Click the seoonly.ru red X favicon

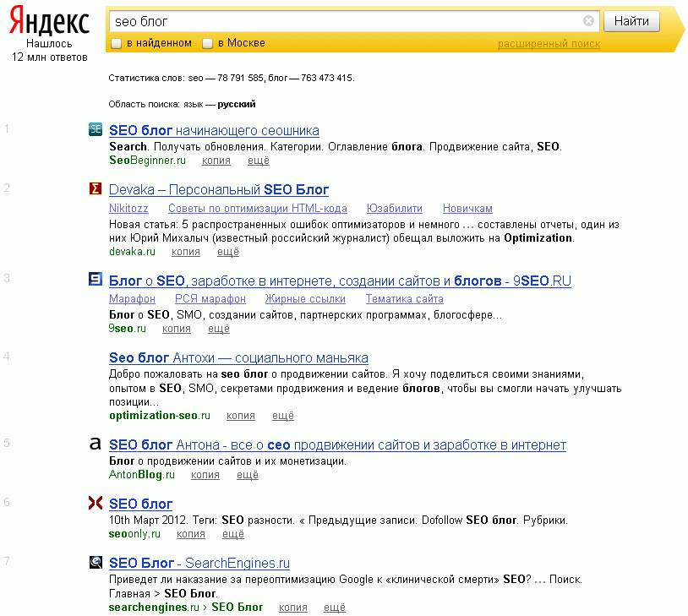(x=96, y=503)
